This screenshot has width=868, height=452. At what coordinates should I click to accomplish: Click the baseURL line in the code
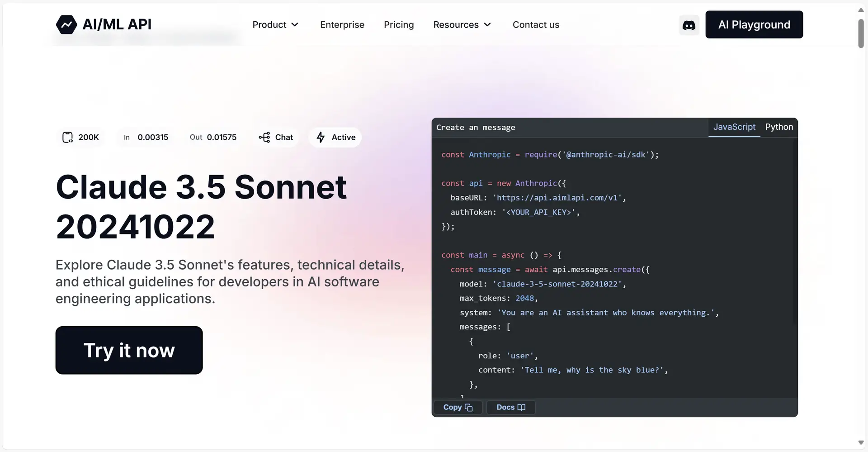[x=538, y=198]
